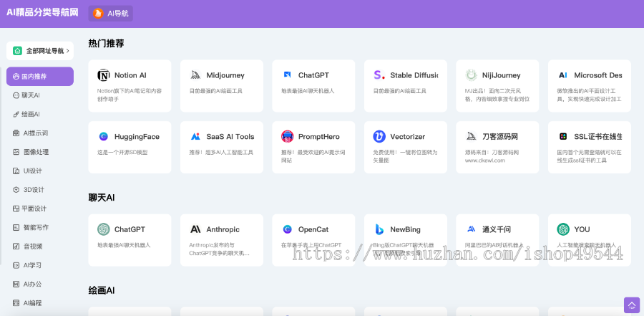Click the Vectorizer blue circle icon
The width and height of the screenshot is (644, 316).
(x=379, y=137)
